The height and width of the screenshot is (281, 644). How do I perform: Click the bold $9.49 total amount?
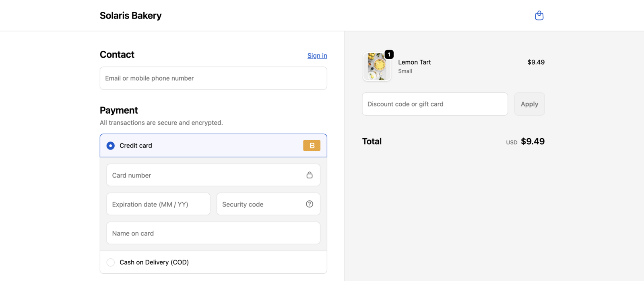pos(533,142)
